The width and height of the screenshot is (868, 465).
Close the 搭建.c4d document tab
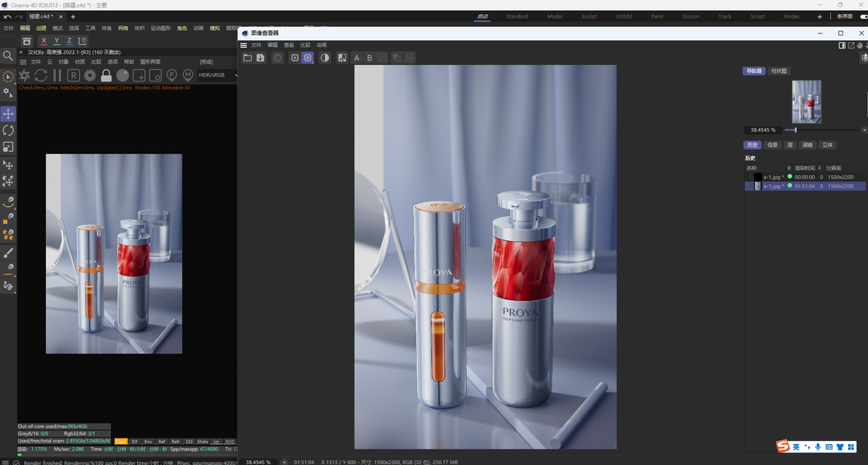point(61,16)
